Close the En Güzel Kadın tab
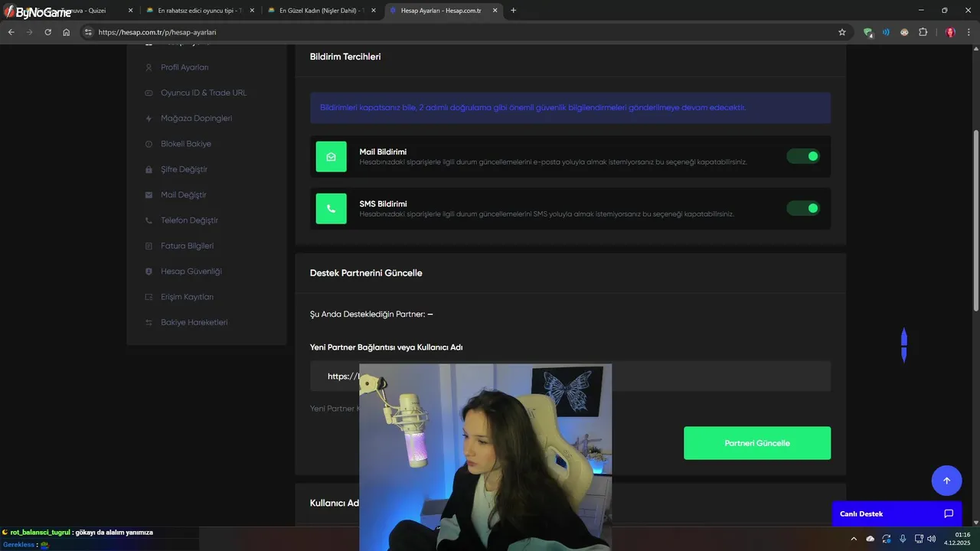Screen dimensions: 980x551 click(x=374, y=10)
